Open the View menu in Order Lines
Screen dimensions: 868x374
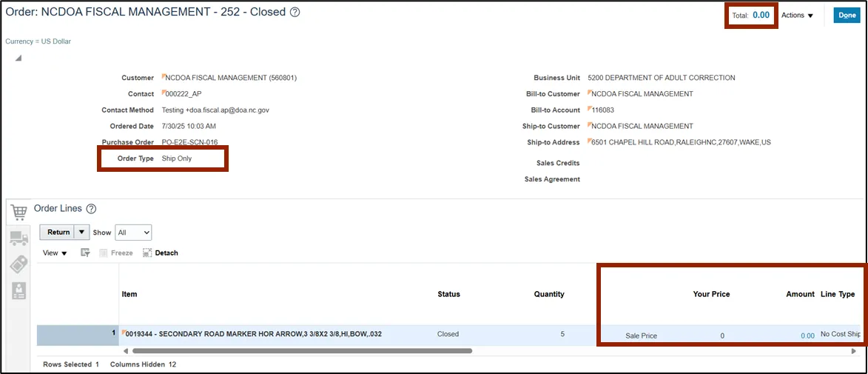tap(55, 253)
